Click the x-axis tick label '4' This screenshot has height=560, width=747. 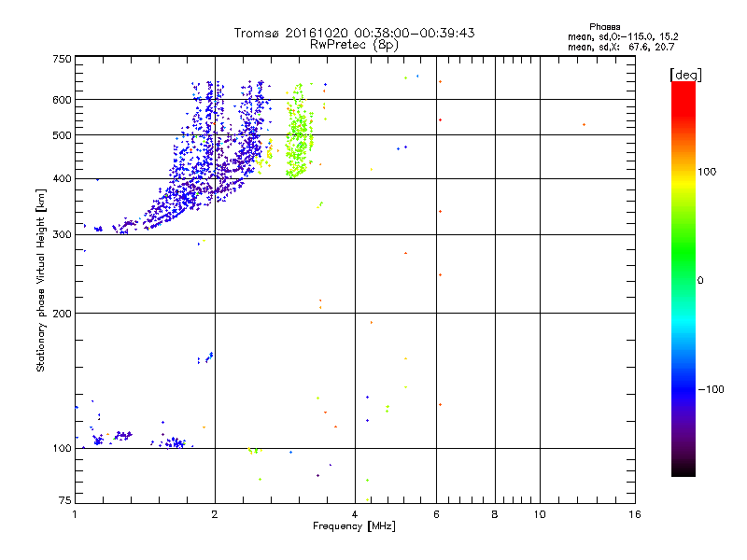(355, 514)
